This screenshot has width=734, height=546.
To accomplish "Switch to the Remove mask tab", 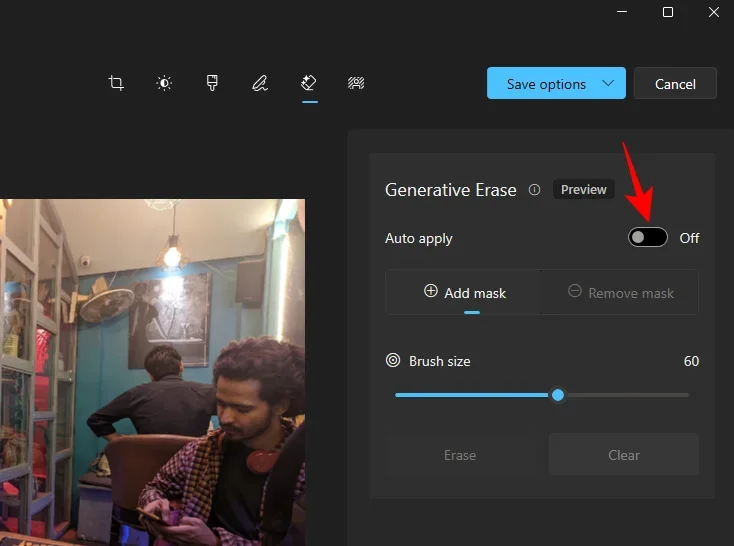I will (x=620, y=293).
